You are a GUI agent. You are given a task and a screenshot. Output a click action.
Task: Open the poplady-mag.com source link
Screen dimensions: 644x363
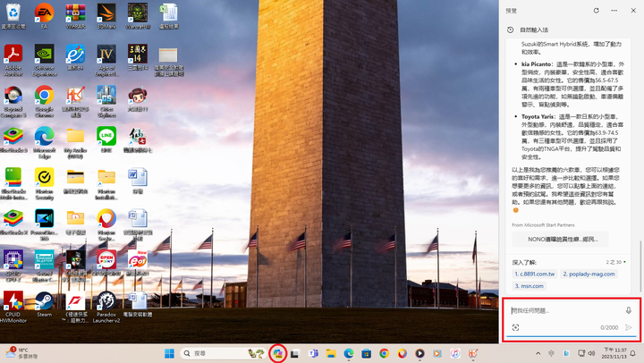click(589, 274)
